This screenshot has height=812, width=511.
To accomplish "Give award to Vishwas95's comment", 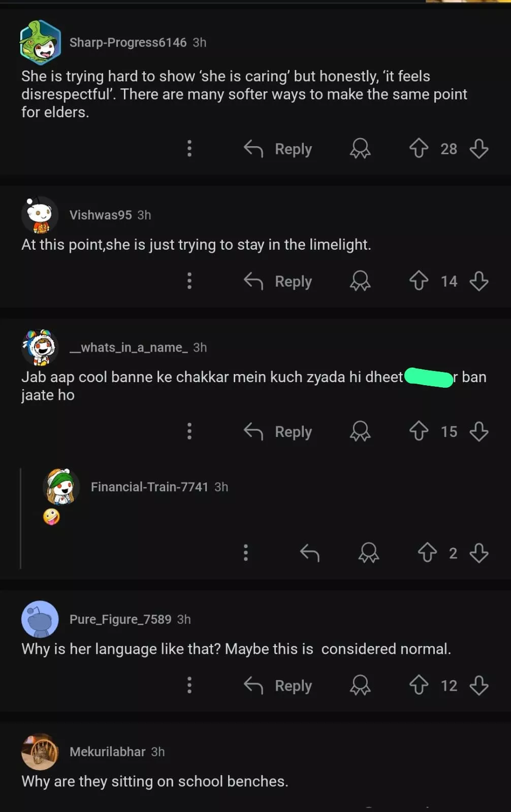I will pyautogui.click(x=360, y=281).
